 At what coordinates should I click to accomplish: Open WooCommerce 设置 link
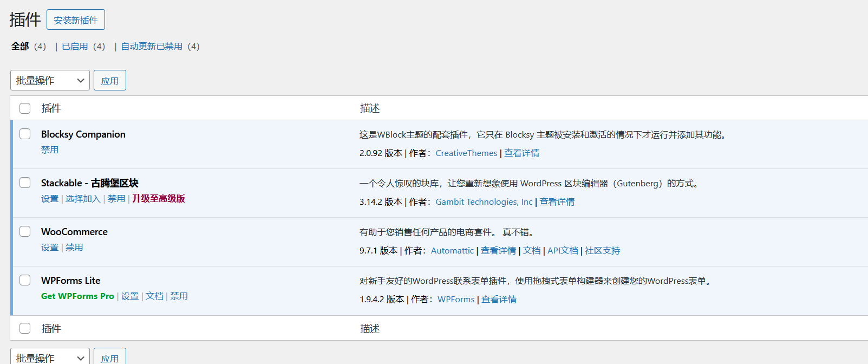pyautogui.click(x=50, y=248)
